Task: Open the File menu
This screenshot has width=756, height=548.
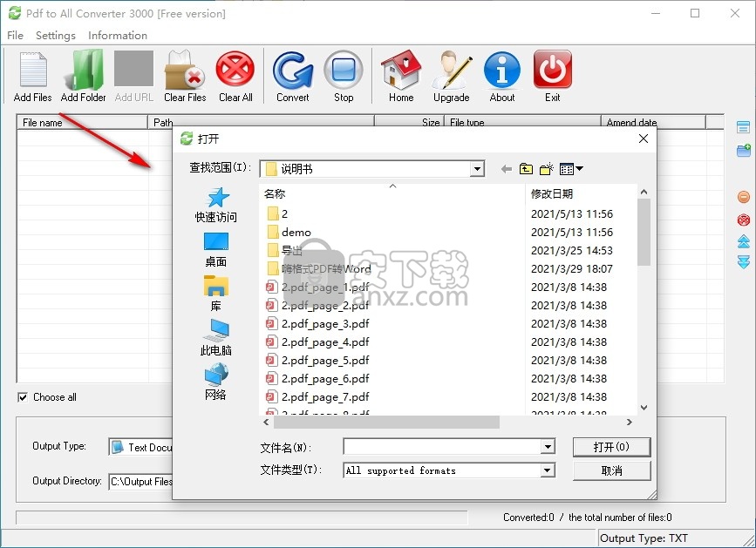Action: [15, 36]
